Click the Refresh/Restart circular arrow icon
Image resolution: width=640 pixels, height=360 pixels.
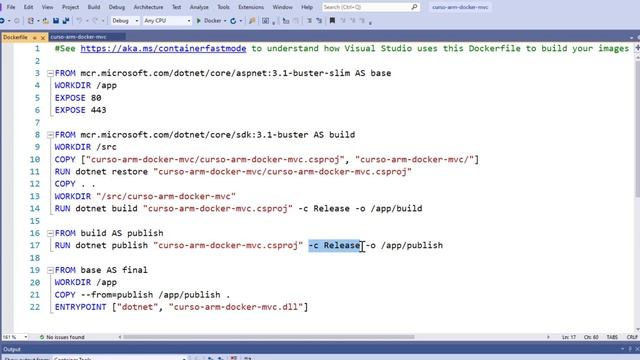point(233,21)
